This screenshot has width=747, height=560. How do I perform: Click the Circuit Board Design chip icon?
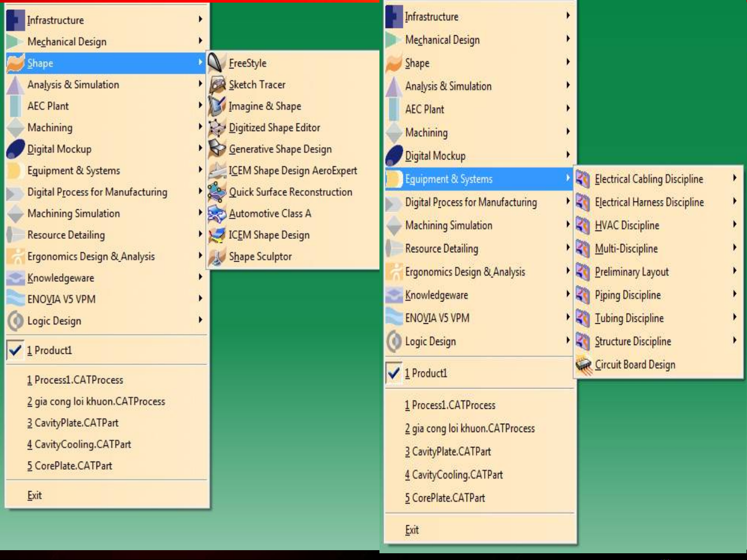[x=583, y=365]
